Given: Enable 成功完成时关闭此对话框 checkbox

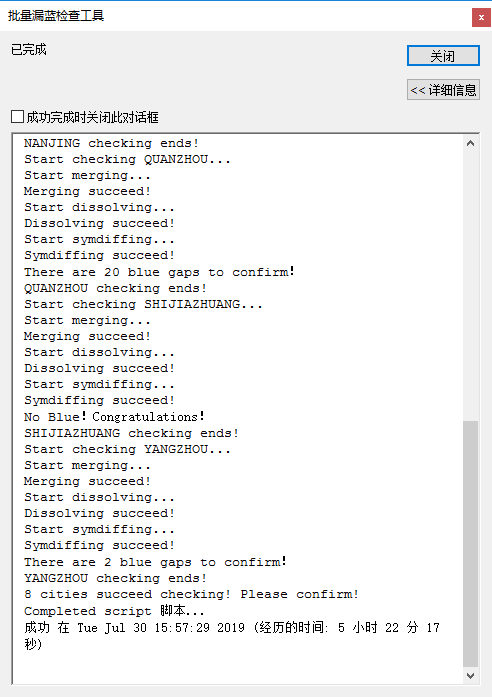Looking at the screenshot, I should click(17, 117).
